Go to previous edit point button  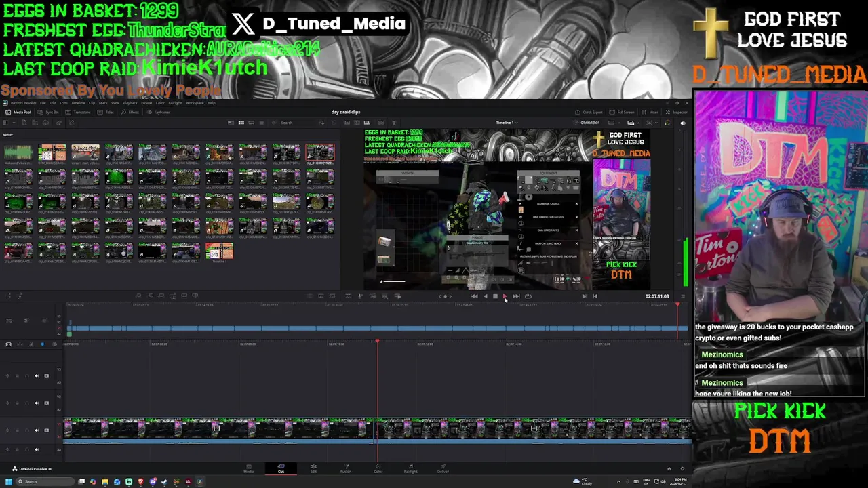tap(595, 296)
